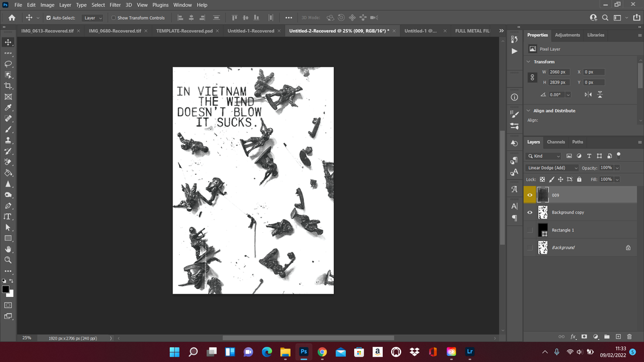The width and height of the screenshot is (644, 362).
Task: Flip vertical in Transform section
Action: point(600,94)
